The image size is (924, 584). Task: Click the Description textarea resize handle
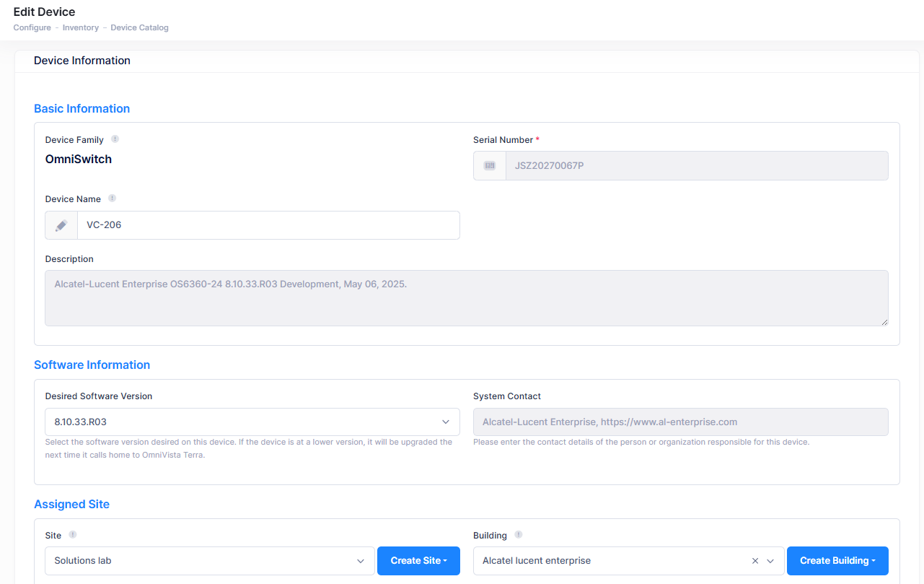tap(884, 321)
